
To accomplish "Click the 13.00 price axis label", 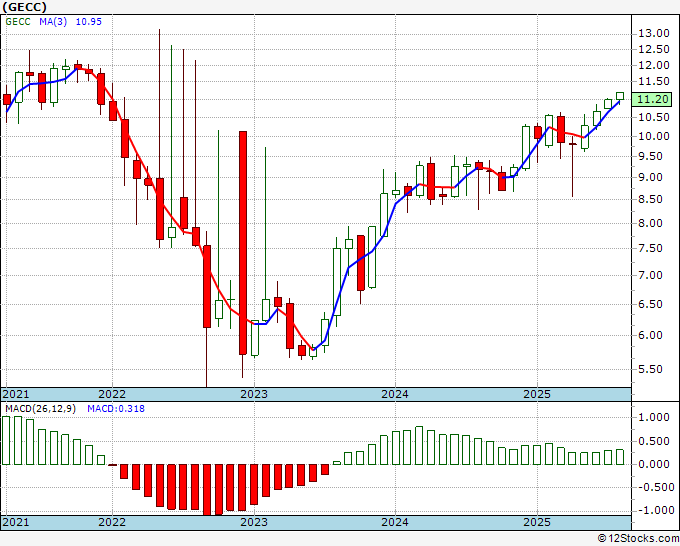I will 654,33.
